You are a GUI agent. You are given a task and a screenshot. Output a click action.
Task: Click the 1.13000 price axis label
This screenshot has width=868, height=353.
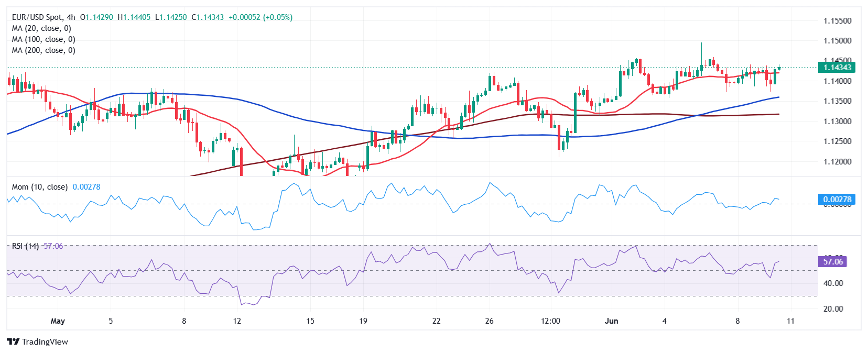[x=837, y=122]
